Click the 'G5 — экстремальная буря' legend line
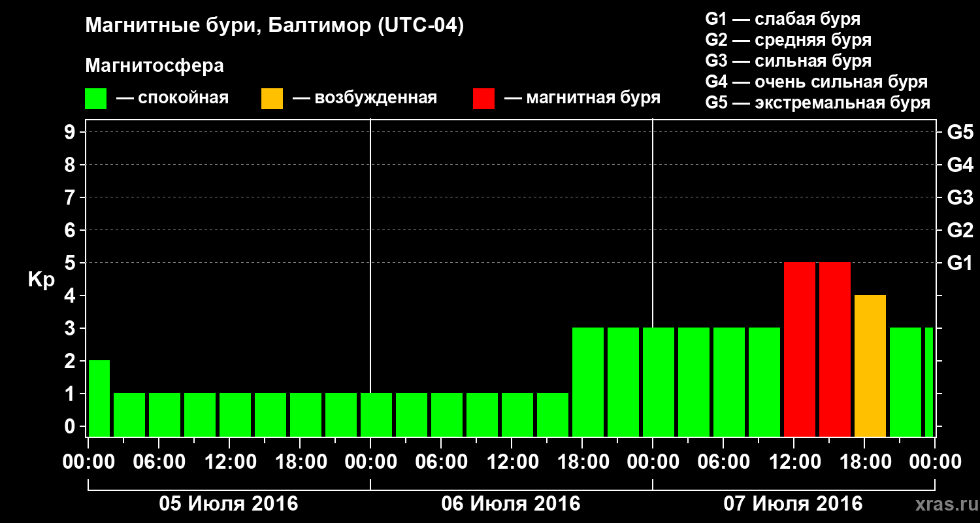 (x=817, y=103)
